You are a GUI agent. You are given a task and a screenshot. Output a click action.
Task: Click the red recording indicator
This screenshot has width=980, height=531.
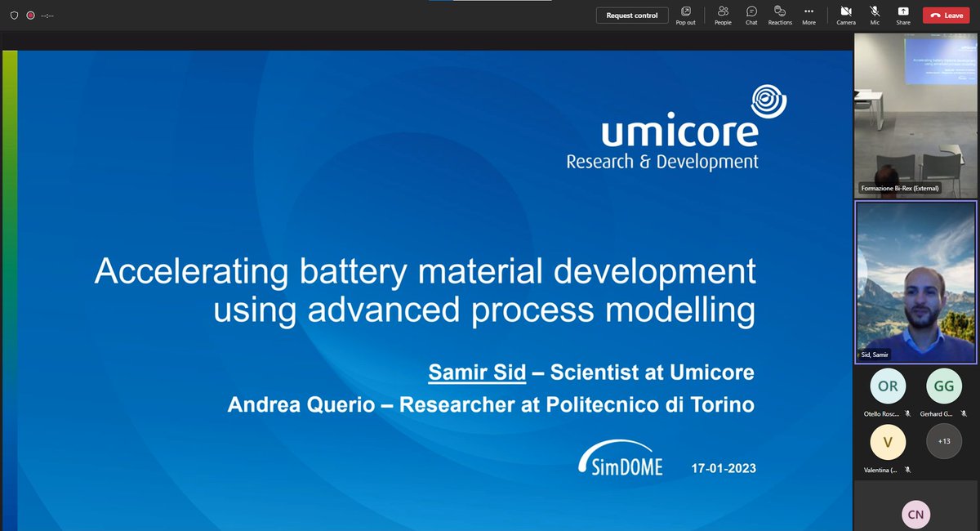click(30, 15)
